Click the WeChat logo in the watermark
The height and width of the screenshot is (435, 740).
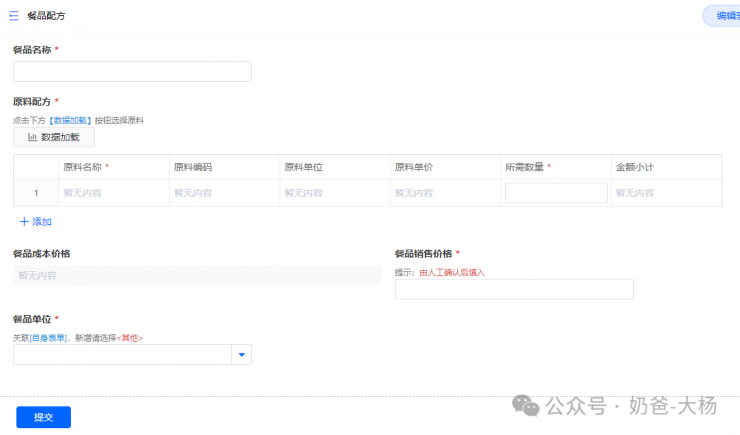[x=526, y=405]
